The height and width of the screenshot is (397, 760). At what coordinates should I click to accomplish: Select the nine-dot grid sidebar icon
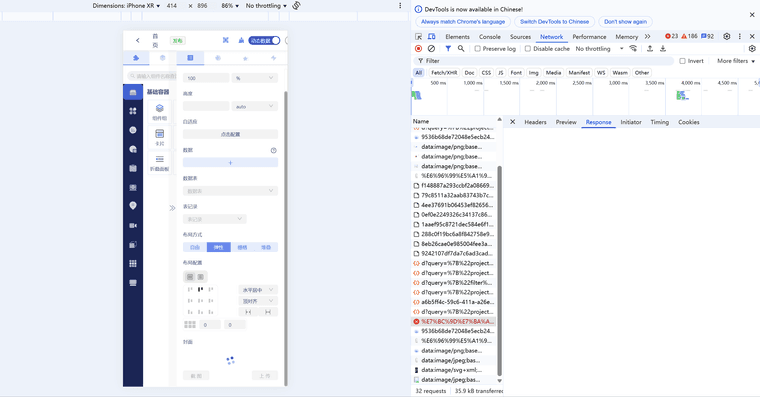coord(133,263)
